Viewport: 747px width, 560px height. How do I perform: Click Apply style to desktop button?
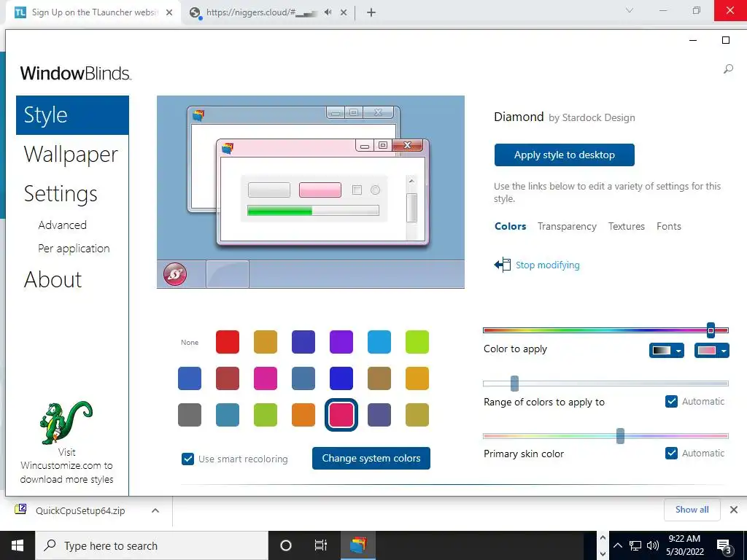[565, 155]
